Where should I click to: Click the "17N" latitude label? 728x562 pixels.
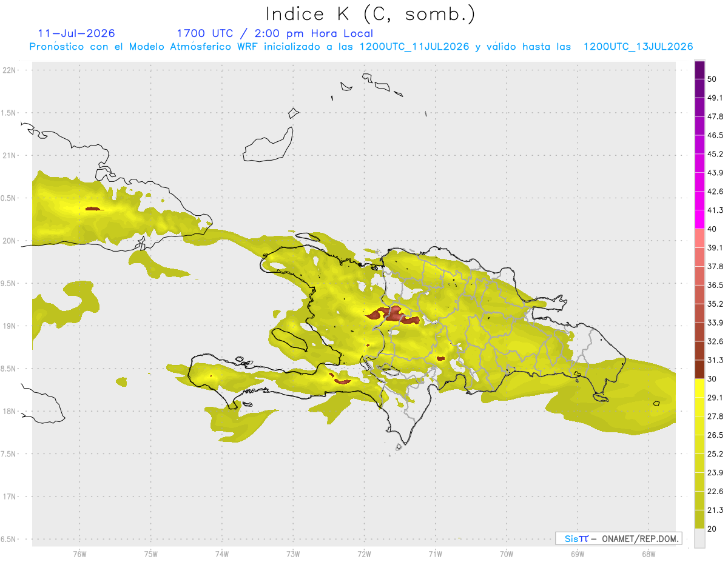[10, 497]
